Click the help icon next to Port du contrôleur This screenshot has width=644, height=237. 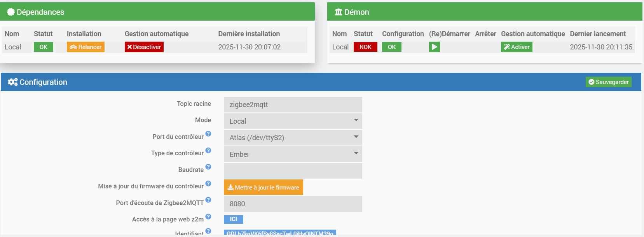point(208,134)
